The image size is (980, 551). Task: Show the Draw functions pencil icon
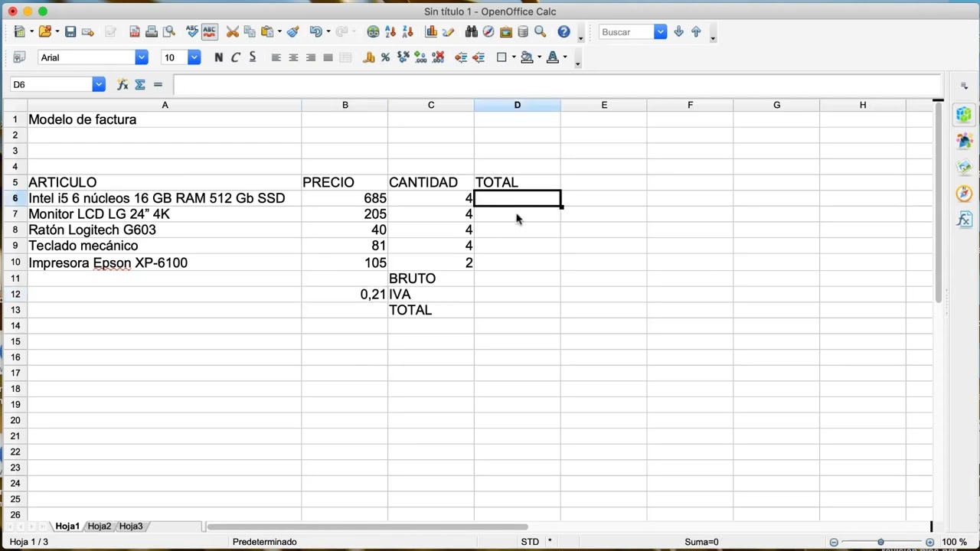(x=449, y=32)
